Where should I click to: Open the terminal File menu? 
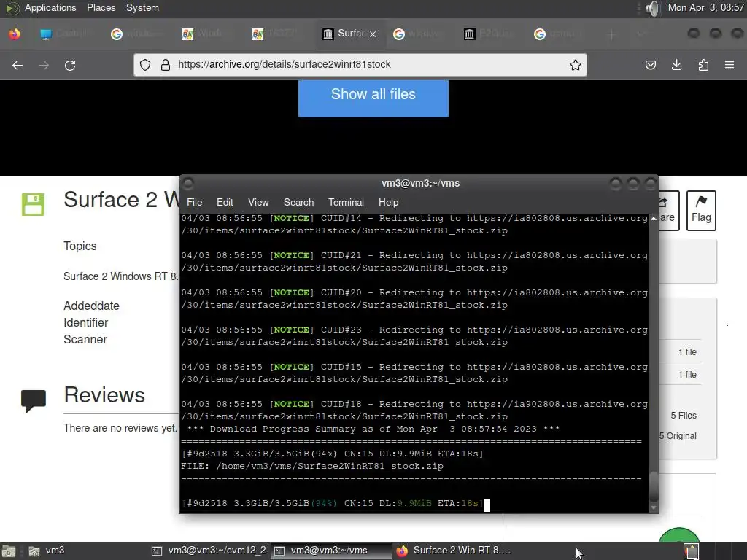194,203
